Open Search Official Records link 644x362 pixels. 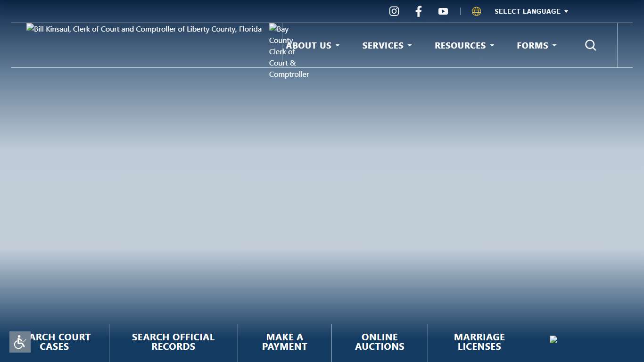point(173,342)
